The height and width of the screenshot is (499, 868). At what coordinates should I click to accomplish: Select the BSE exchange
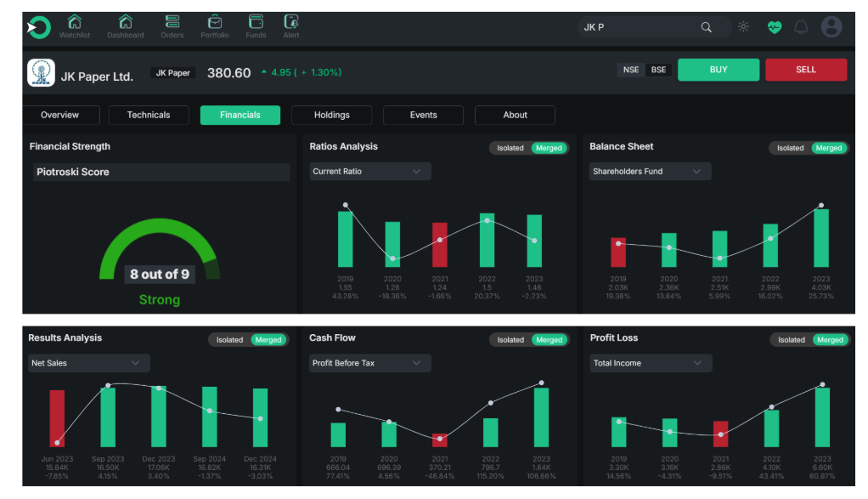[659, 70]
